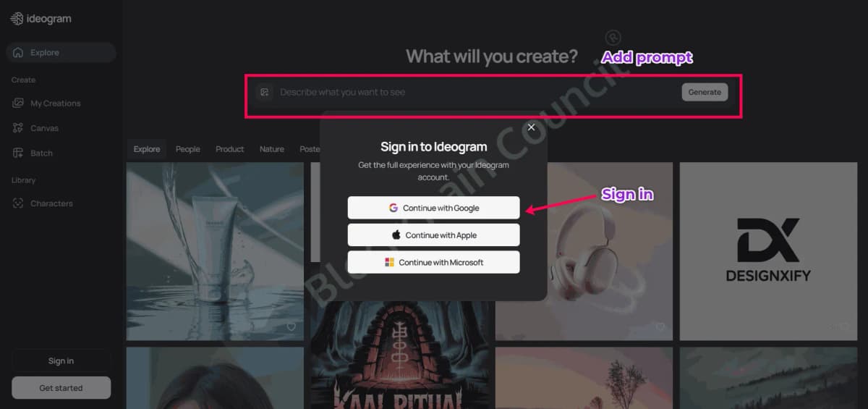868x409 pixels.
Task: Select the Nature category tab
Action: [x=272, y=149]
